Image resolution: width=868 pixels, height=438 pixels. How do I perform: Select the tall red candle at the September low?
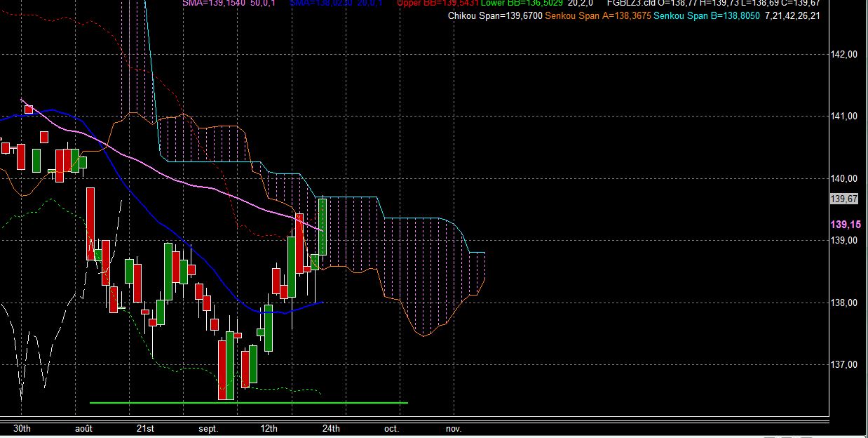[222, 370]
